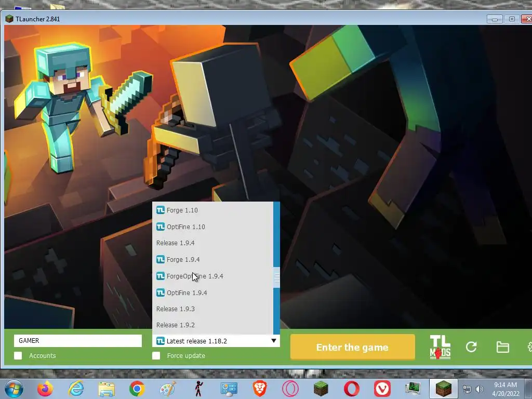Switch to the active TLauncher taskbar button
The width and height of the screenshot is (532, 399).
coord(444,389)
